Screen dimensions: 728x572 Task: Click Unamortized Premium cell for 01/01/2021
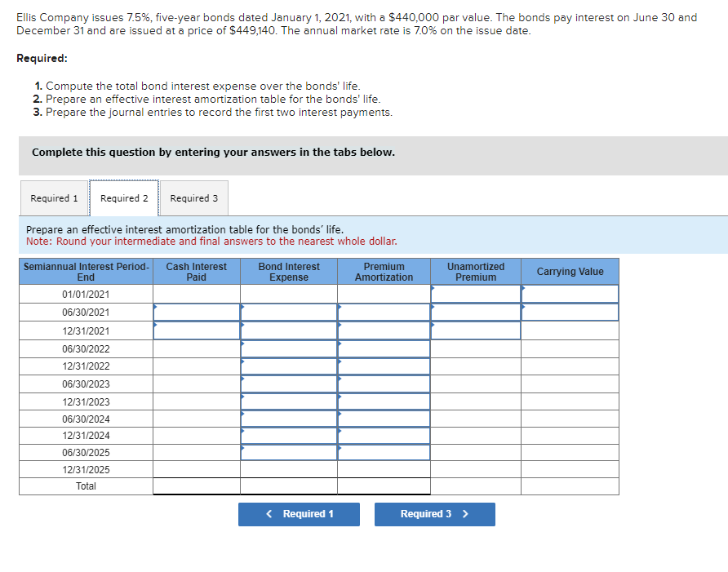coord(476,294)
